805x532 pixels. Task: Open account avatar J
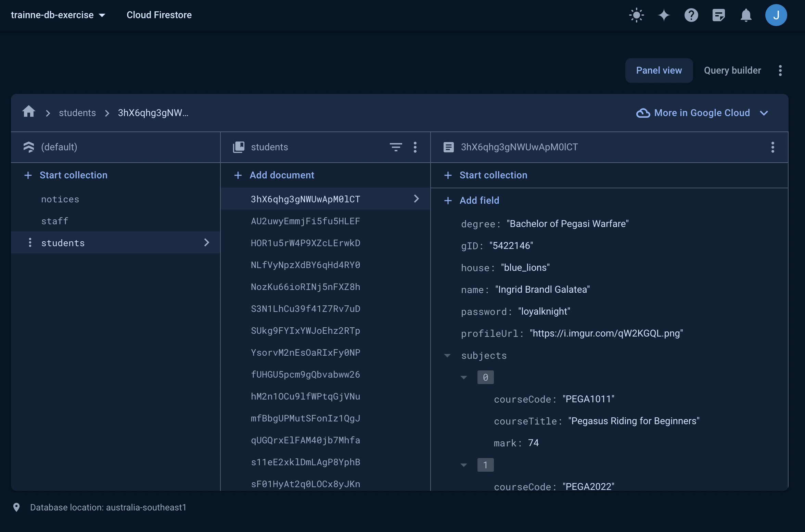[776, 15]
